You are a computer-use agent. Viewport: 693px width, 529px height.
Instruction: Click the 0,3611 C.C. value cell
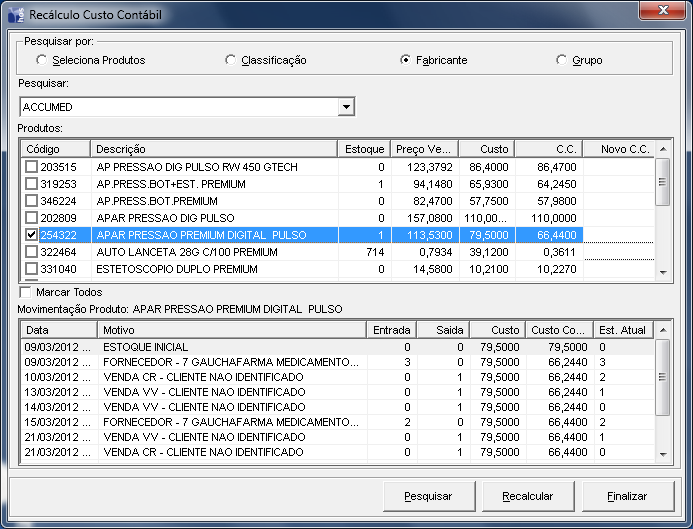pyautogui.click(x=549, y=251)
